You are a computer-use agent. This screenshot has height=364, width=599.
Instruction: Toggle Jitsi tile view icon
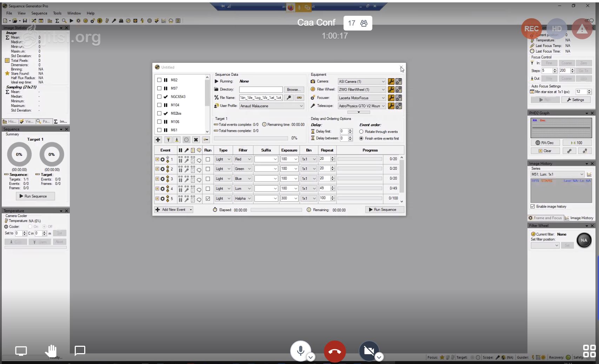point(589,351)
